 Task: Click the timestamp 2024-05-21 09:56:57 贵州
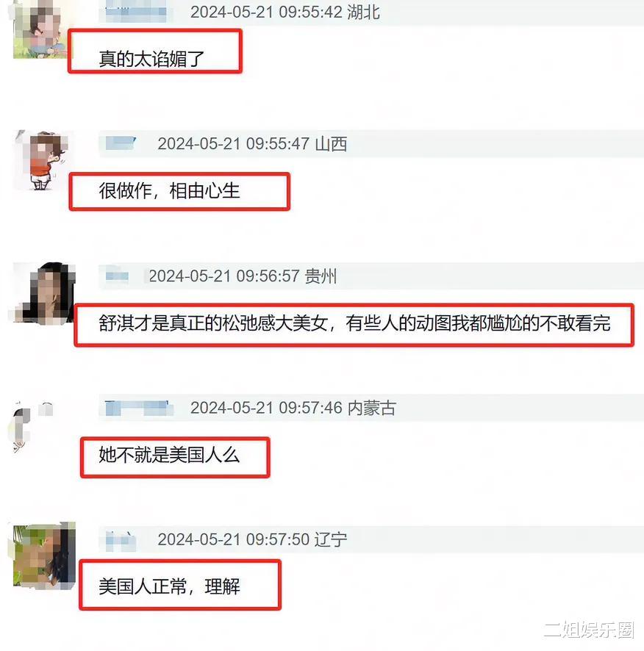pos(243,276)
